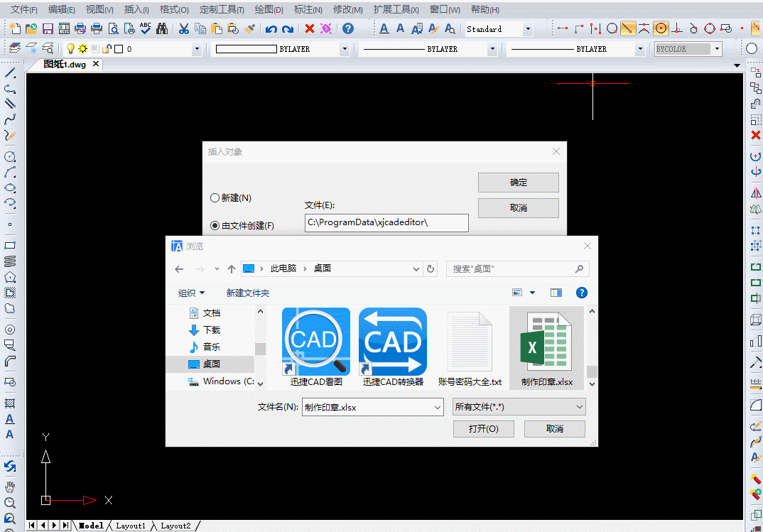The height and width of the screenshot is (532, 763).
Task: Open the 所有文件(*.*) file type dropdown
Action: [x=519, y=407]
